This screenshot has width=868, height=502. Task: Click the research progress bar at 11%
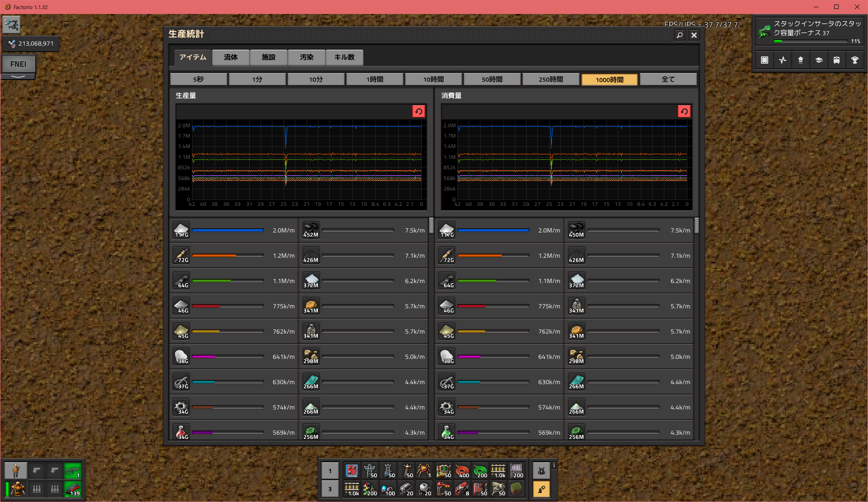(x=810, y=42)
